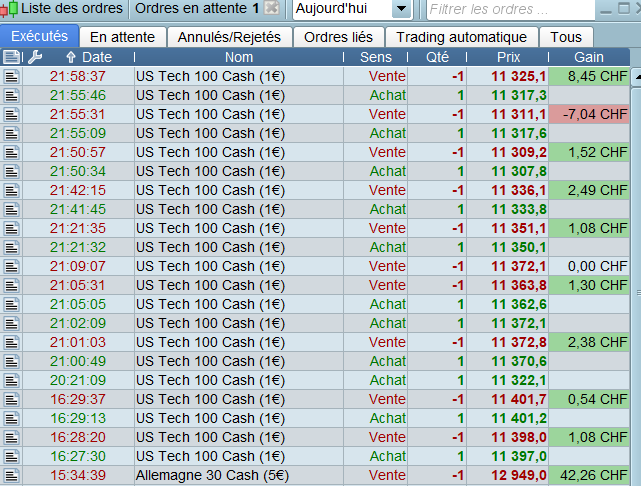641x486 pixels.
Task: Select the 42,26 CHF gain cell
Action: (589, 475)
